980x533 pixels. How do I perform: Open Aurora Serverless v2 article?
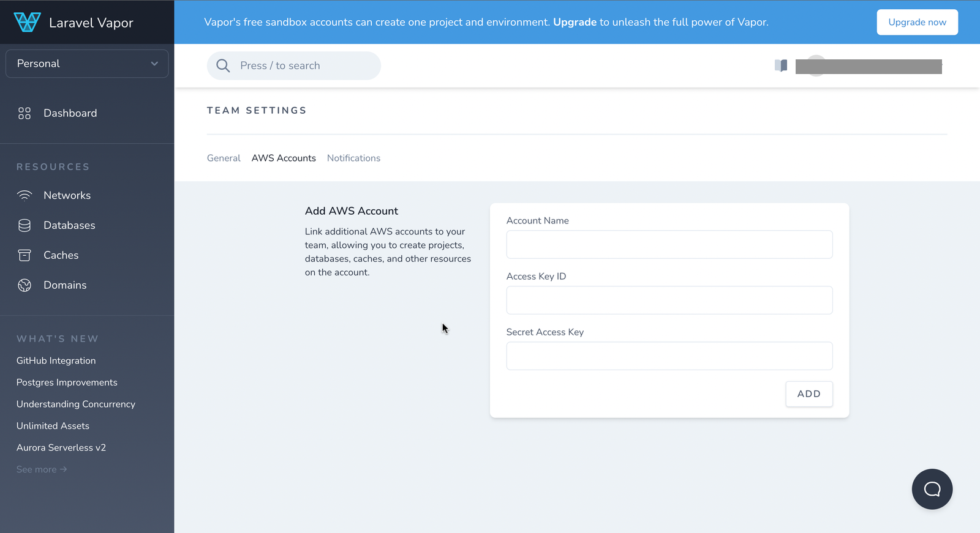pos(61,447)
